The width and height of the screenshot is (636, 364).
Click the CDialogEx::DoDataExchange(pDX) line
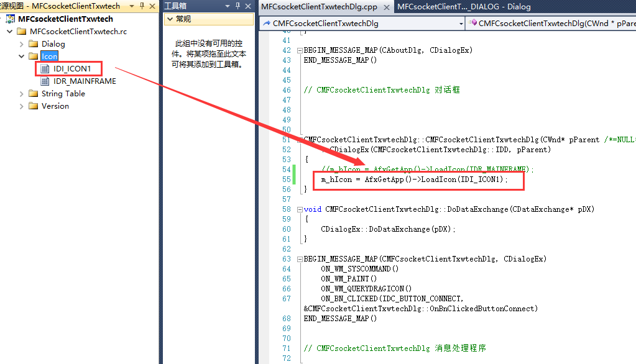[388, 229]
